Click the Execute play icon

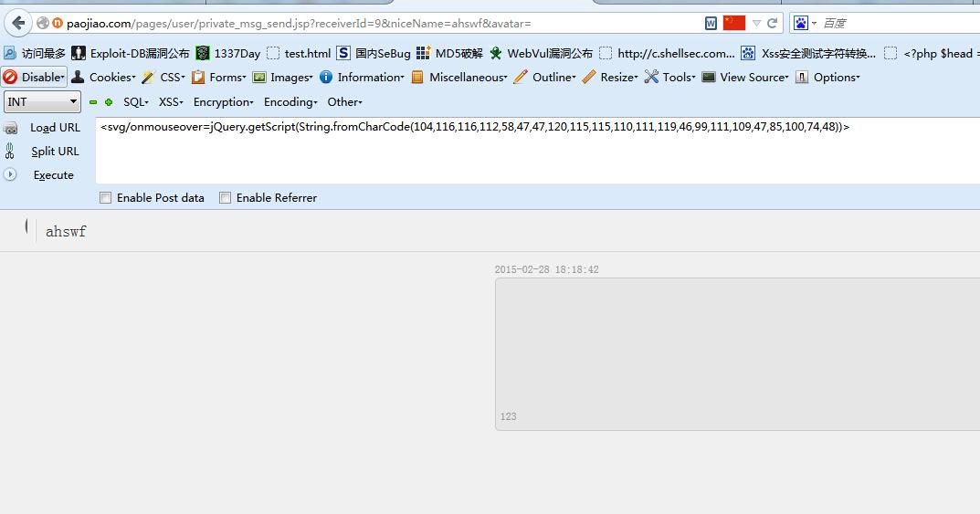coord(10,174)
